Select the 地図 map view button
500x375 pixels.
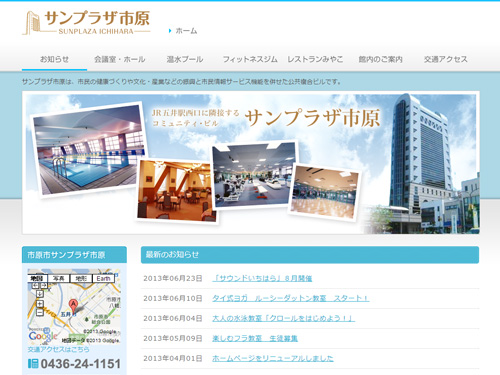(x=37, y=278)
